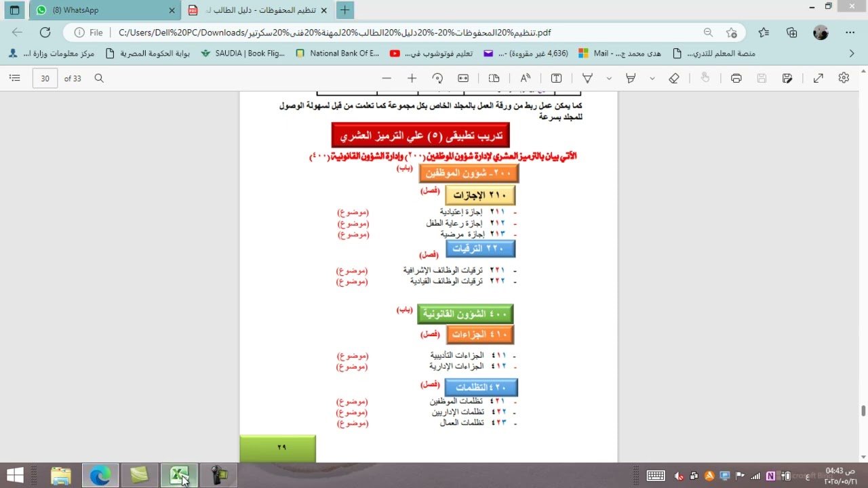Switch page view layout

(494, 78)
